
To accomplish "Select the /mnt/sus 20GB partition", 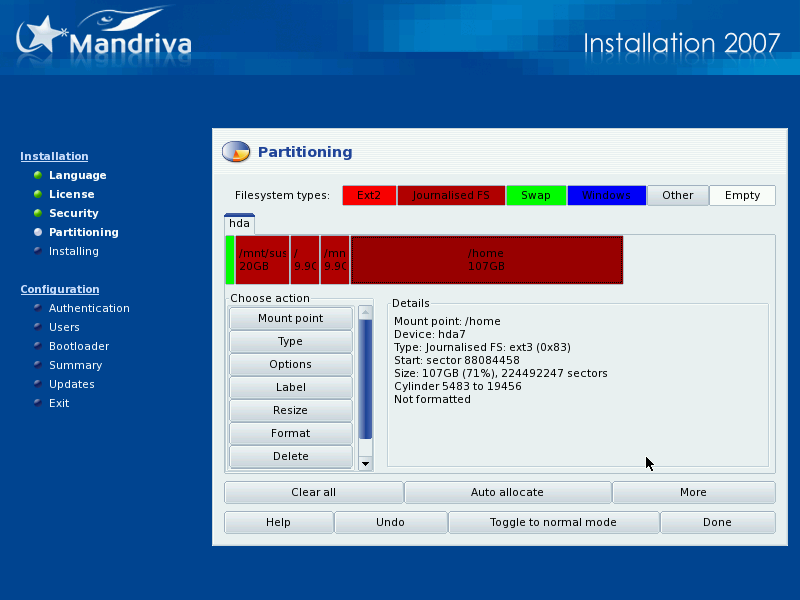I will point(262,260).
